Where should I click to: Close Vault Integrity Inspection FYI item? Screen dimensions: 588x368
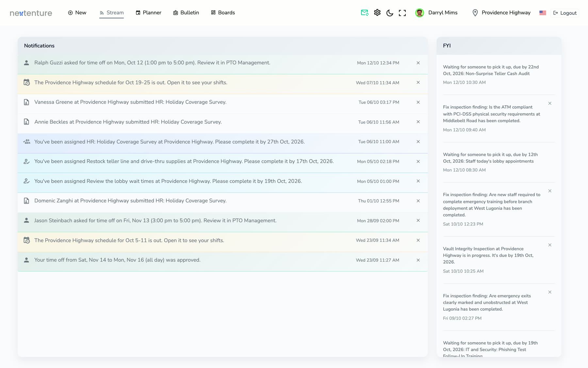tap(550, 245)
